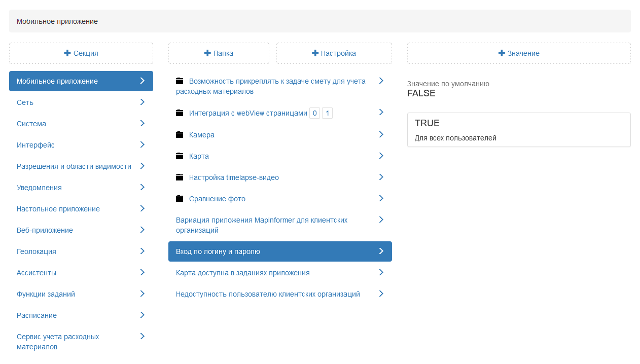Add a new Настройка

334,53
